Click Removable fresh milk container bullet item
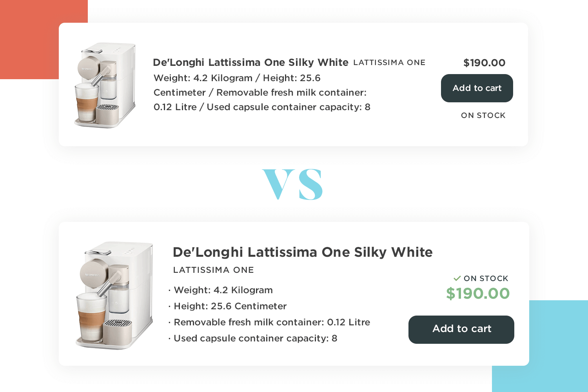This screenshot has height=392, width=588. tap(269, 322)
